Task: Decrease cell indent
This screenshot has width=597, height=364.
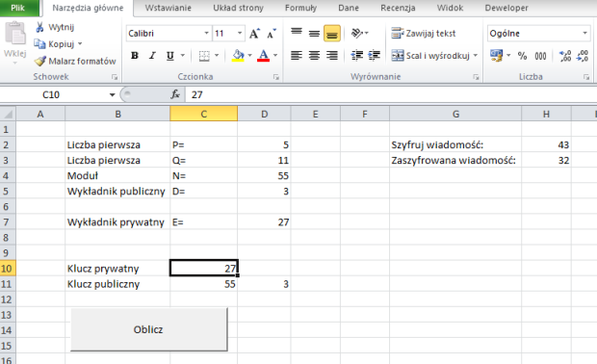Action: tap(356, 56)
